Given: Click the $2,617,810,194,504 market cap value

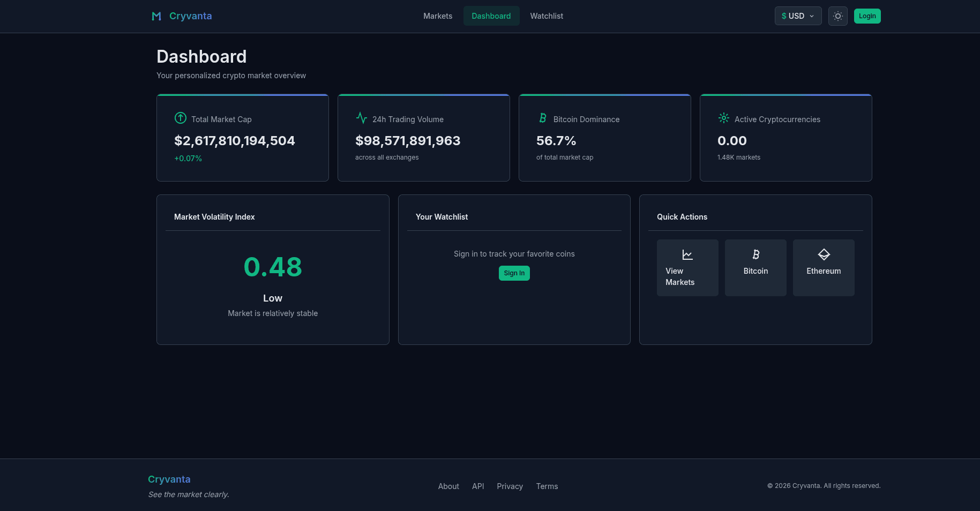Looking at the screenshot, I should (235, 141).
